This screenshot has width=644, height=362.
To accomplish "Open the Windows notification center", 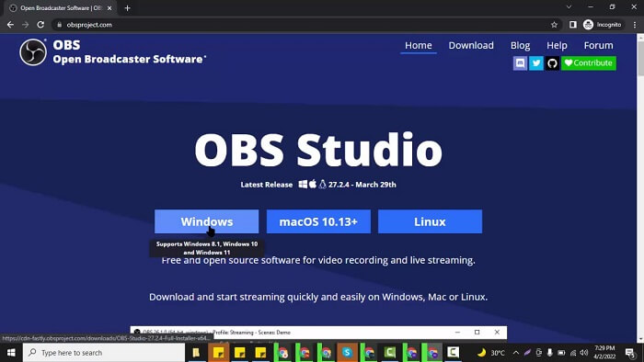I will coord(630,353).
